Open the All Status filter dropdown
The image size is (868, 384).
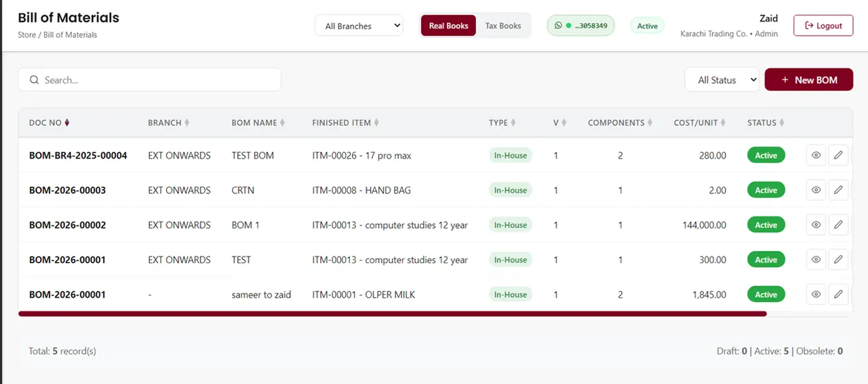tap(722, 80)
